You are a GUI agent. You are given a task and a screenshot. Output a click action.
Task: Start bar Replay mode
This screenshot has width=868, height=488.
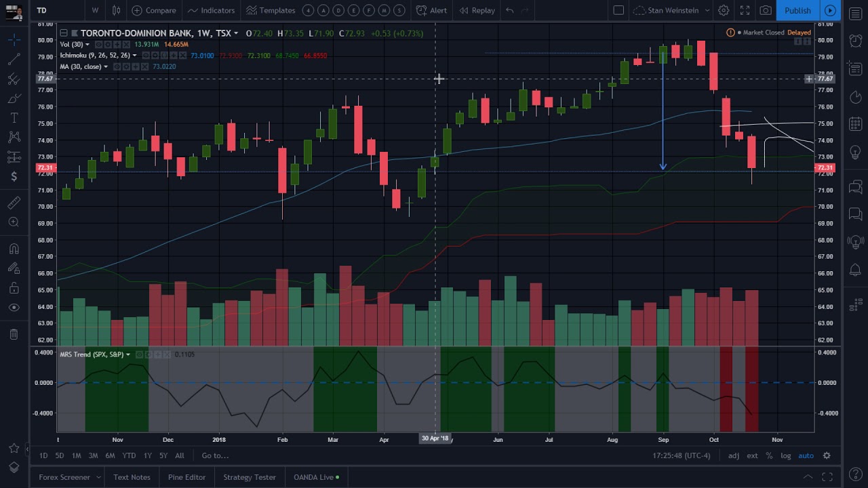[x=477, y=10]
